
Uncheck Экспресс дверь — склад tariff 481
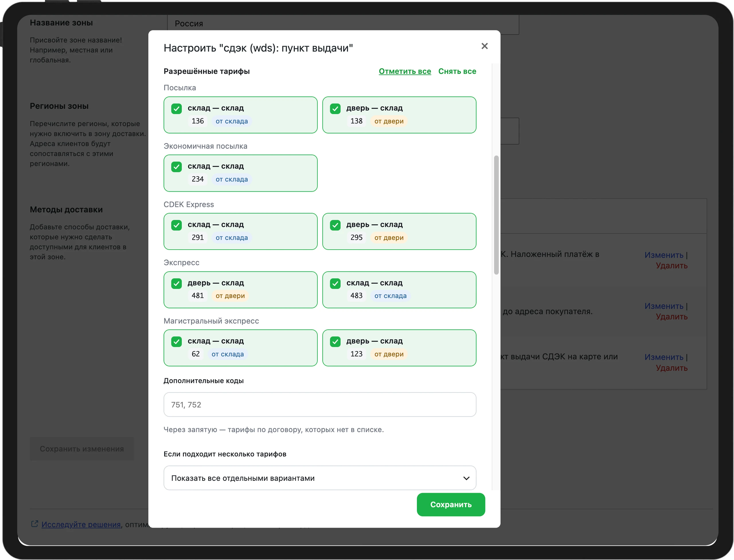pyautogui.click(x=176, y=284)
